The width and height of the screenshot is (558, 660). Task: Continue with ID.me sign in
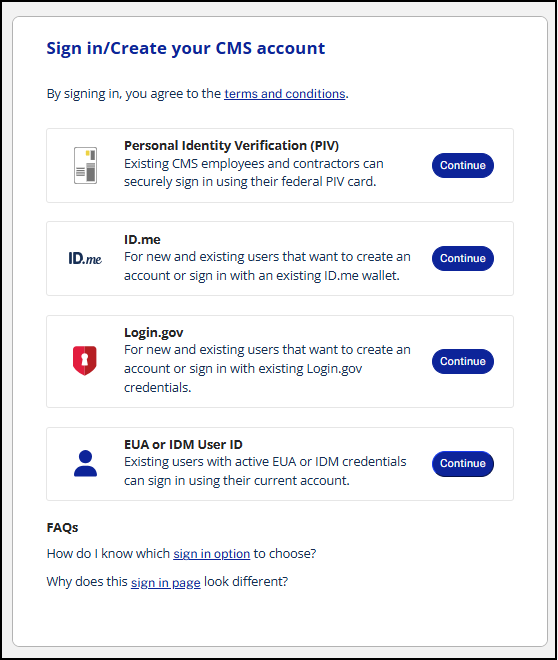pyautogui.click(x=462, y=258)
